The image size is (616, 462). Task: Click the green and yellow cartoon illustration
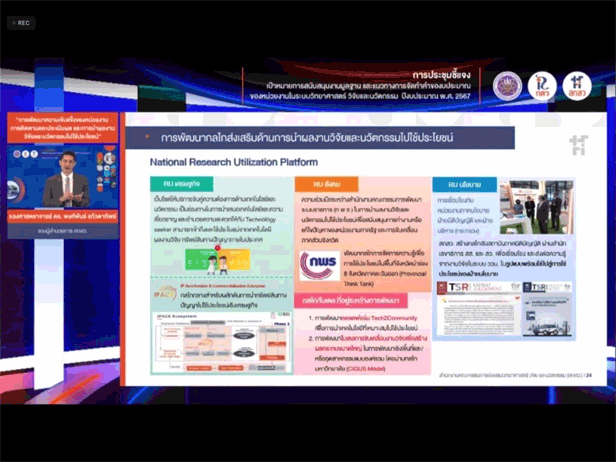[217, 260]
